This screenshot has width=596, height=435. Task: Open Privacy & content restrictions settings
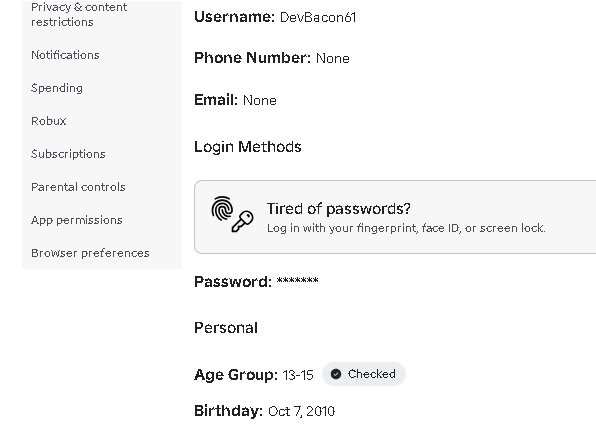coord(79,14)
